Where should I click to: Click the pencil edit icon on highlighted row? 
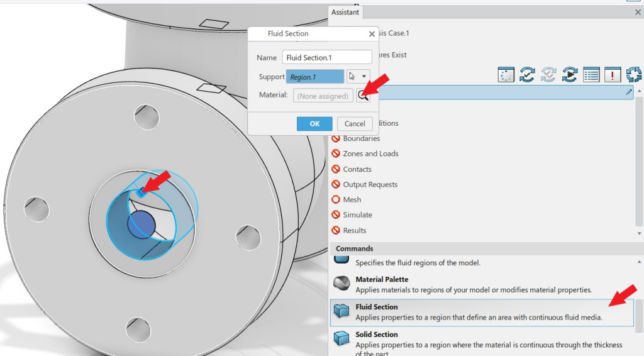click(628, 92)
